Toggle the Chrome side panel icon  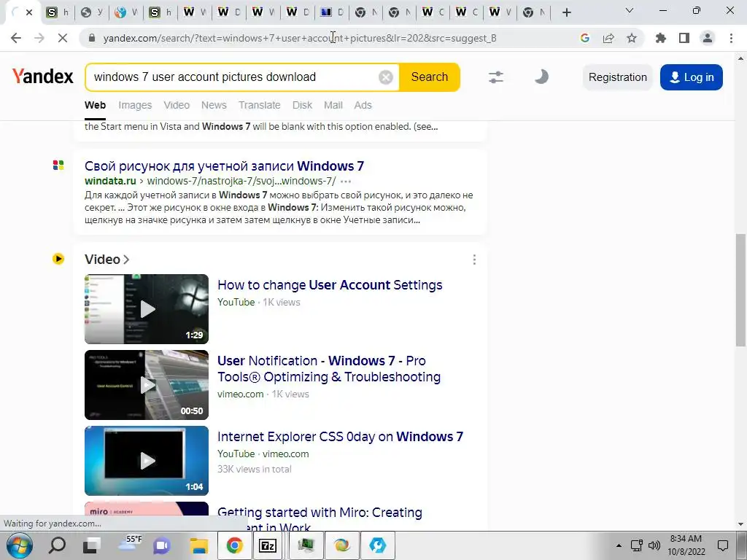pos(684,38)
